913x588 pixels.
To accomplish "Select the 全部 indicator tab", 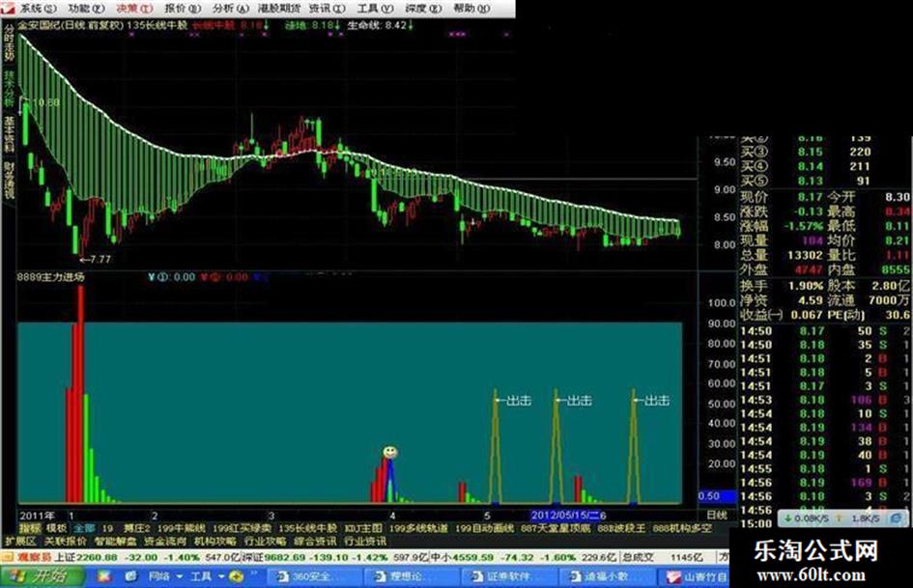I will [x=84, y=528].
